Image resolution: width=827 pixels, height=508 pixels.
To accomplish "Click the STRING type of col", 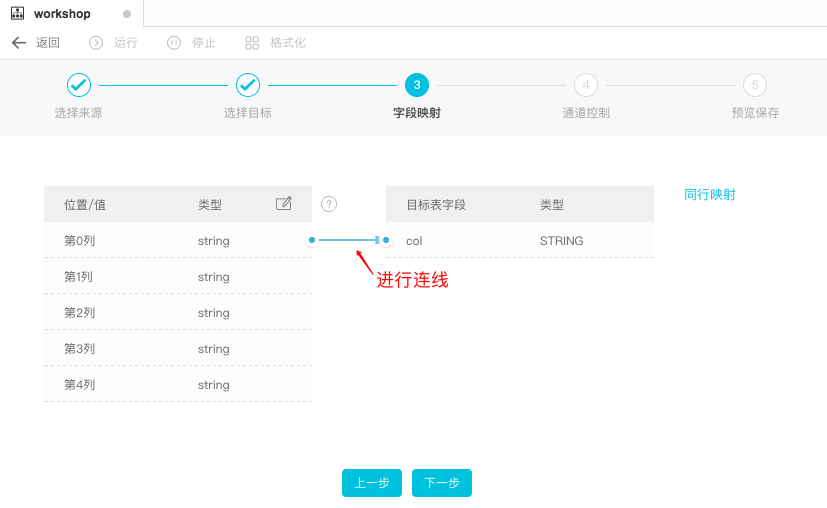I will (x=561, y=241).
